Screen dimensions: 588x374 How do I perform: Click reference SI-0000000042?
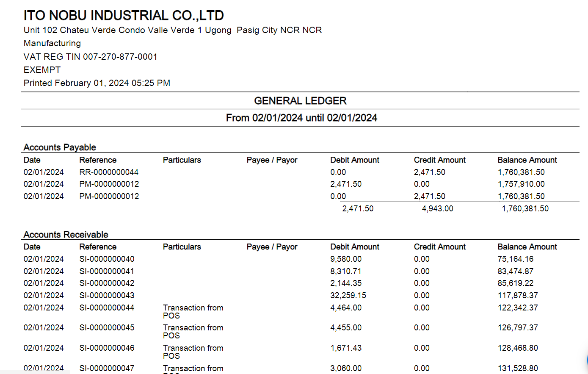pos(107,283)
